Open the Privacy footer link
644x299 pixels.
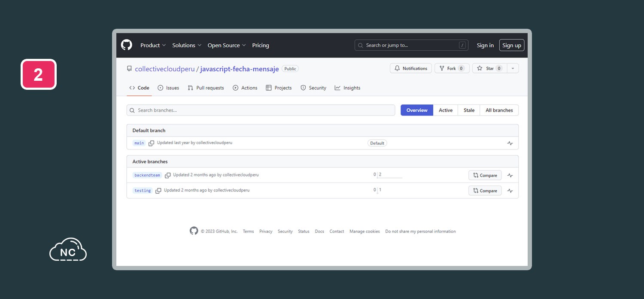(266, 231)
